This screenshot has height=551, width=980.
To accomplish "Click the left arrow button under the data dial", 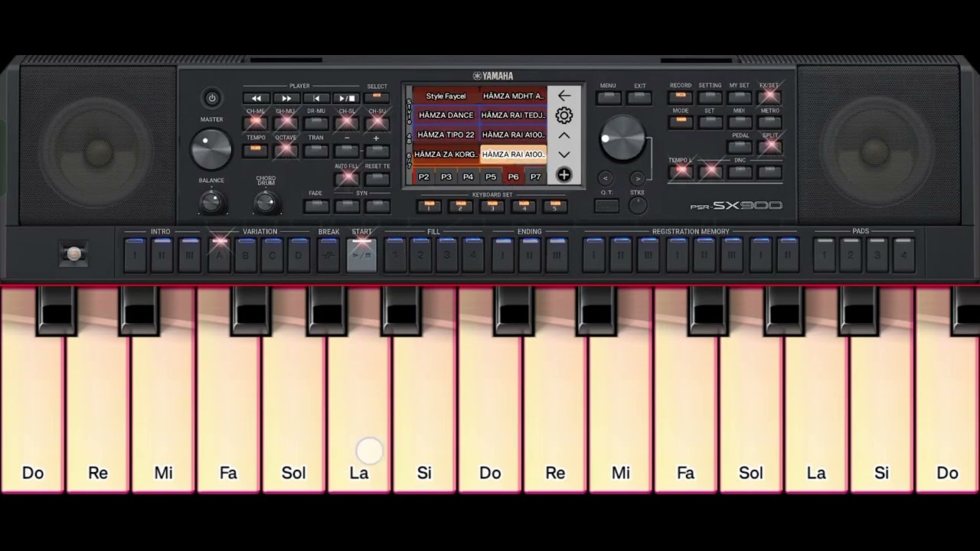I will point(605,178).
